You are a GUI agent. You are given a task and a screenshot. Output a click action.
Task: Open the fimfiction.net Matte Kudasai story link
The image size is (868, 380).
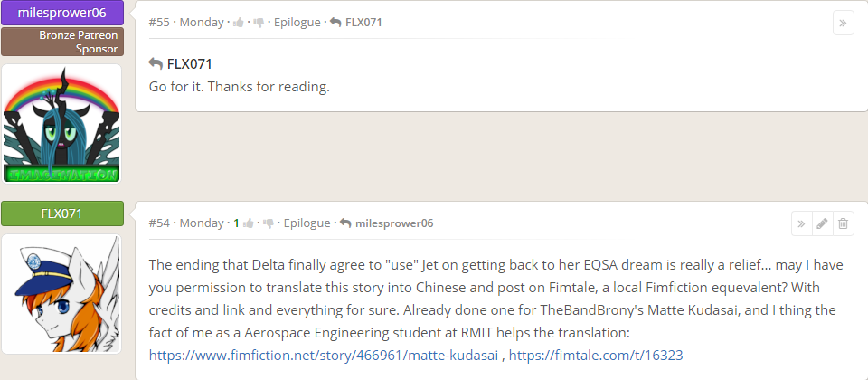click(323, 356)
